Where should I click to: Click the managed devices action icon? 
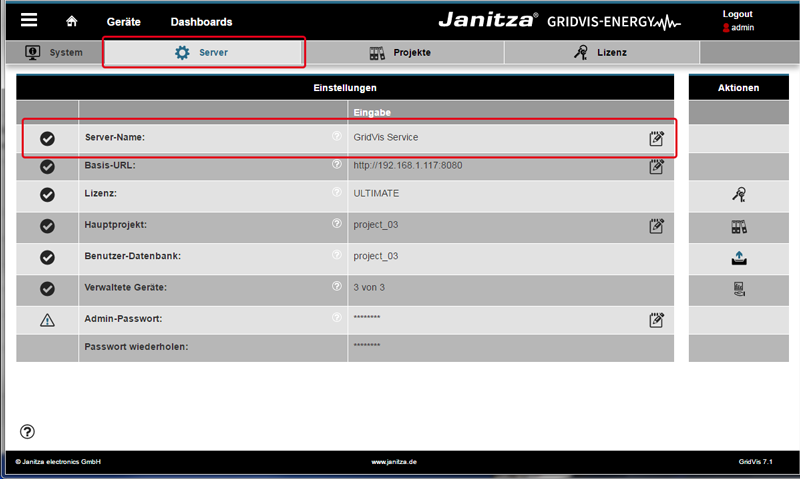(x=739, y=289)
